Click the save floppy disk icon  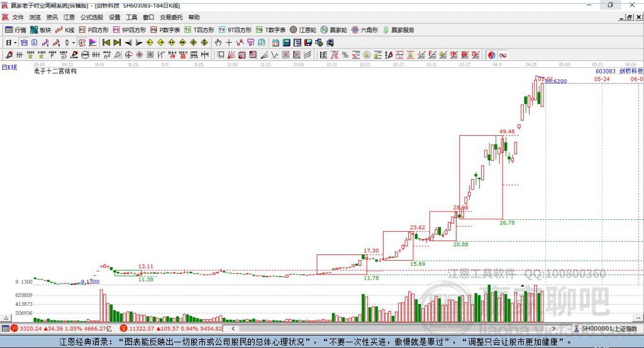pos(308,43)
